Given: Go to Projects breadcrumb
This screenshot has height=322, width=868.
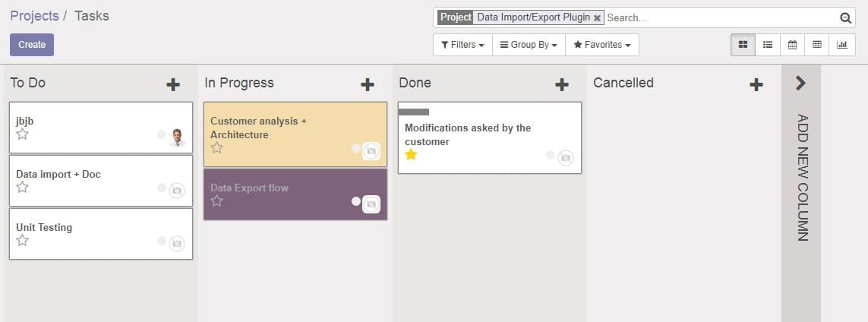Looking at the screenshot, I should (x=34, y=16).
